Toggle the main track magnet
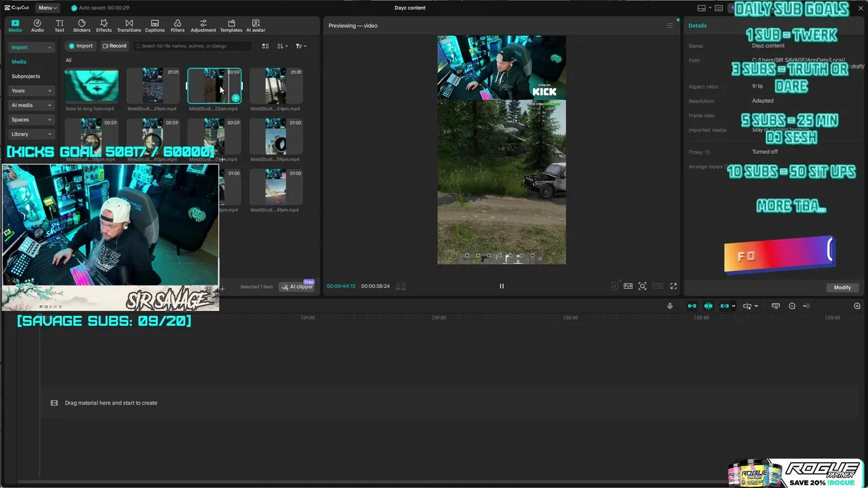The height and width of the screenshot is (488, 868). [x=692, y=306]
